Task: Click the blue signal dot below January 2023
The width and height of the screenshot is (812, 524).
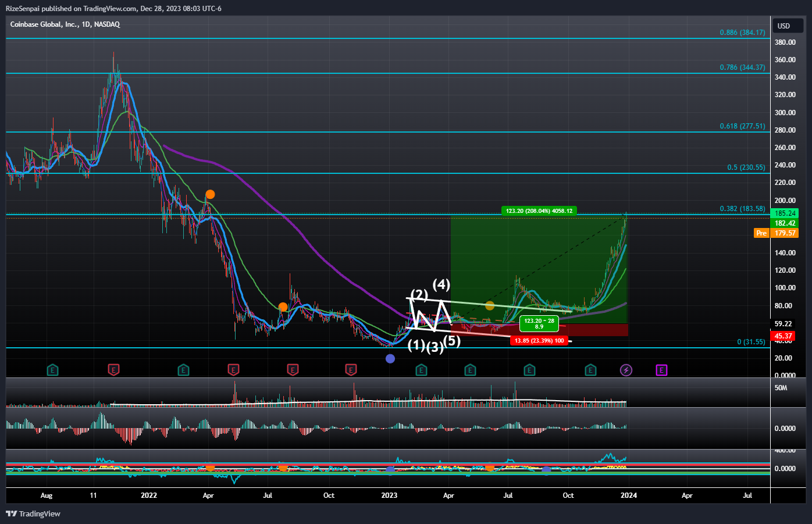Action: (390, 358)
